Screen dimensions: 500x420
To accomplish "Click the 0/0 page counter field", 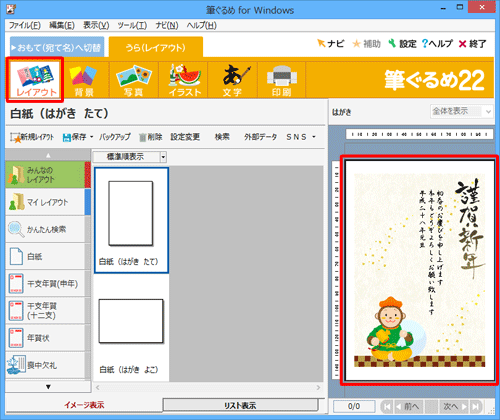I will pos(354,406).
